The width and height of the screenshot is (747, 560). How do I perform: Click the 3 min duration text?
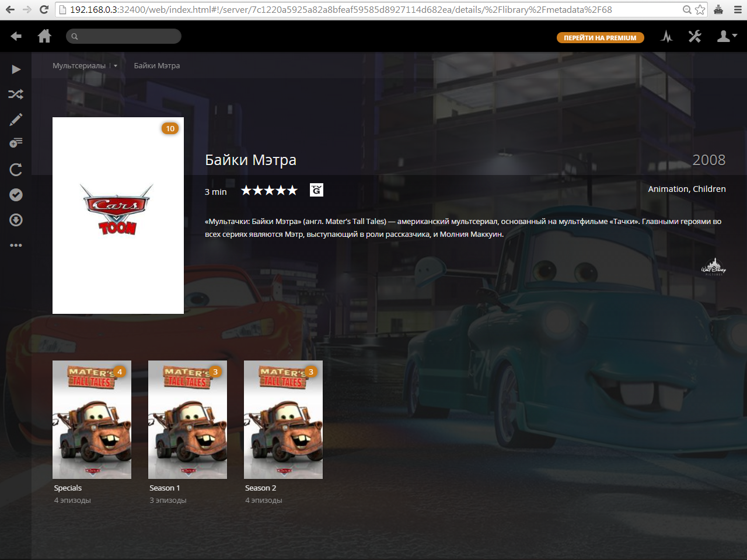pyautogui.click(x=215, y=192)
